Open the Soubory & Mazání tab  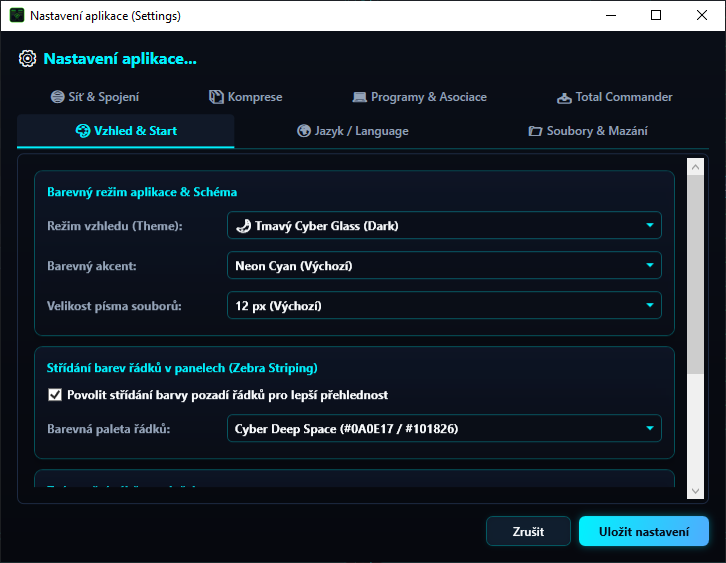tap(588, 131)
